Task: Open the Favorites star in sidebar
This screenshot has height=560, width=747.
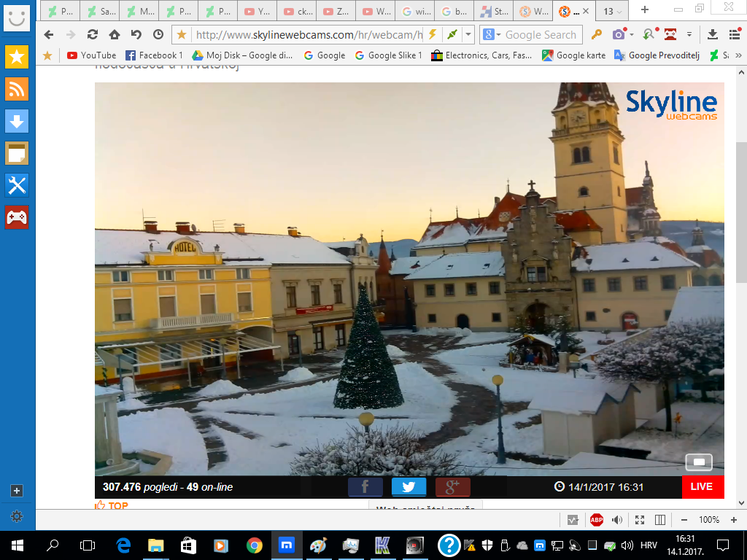Action: coord(17,56)
